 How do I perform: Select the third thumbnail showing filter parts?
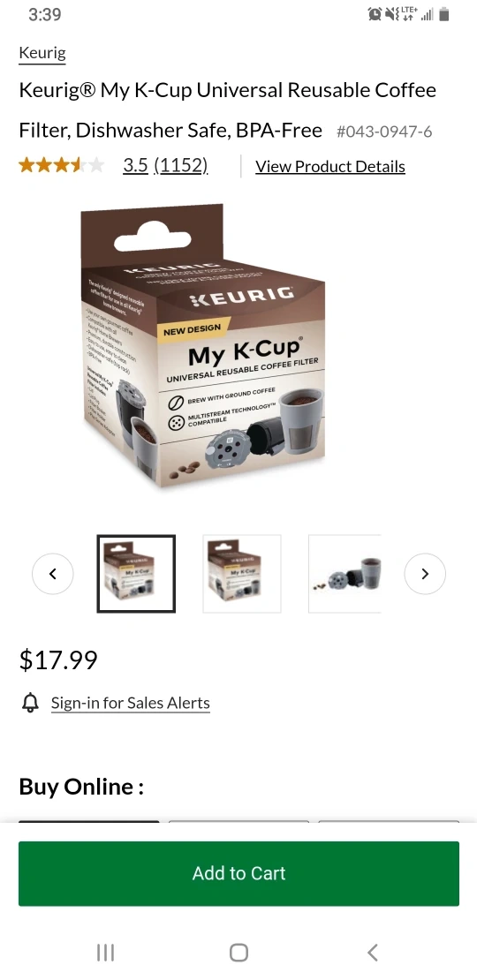[x=344, y=574]
